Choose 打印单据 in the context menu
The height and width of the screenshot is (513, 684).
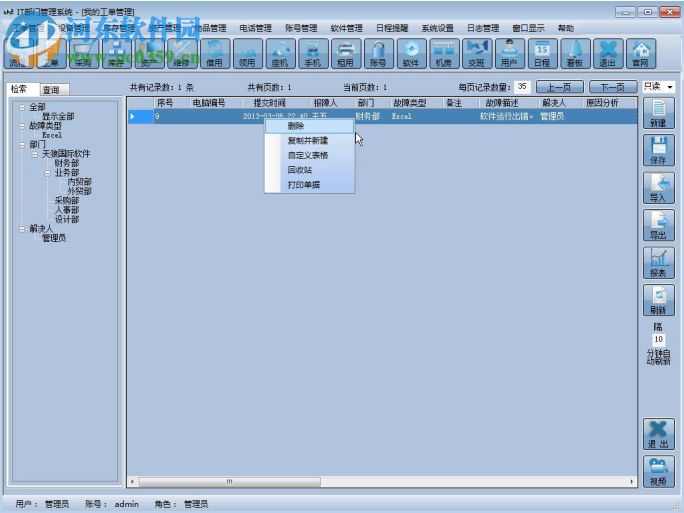tap(310, 185)
